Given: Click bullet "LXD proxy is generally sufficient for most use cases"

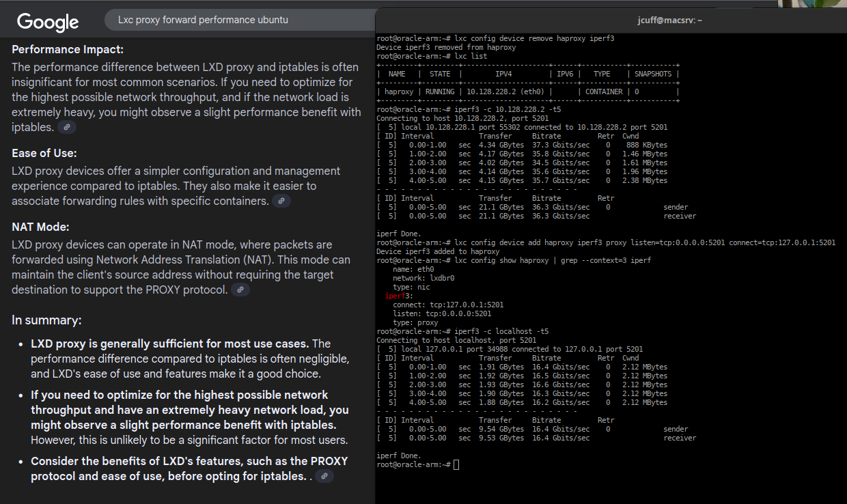Looking at the screenshot, I should 190,359.
